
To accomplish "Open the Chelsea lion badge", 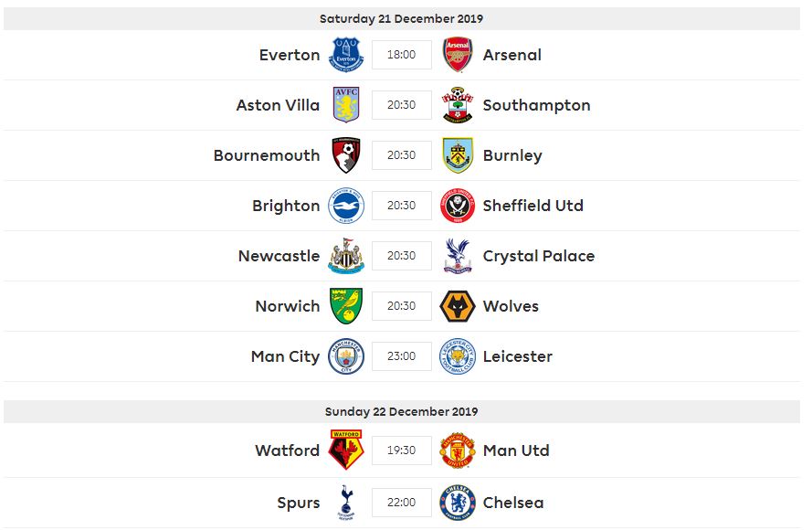I will click(x=458, y=502).
